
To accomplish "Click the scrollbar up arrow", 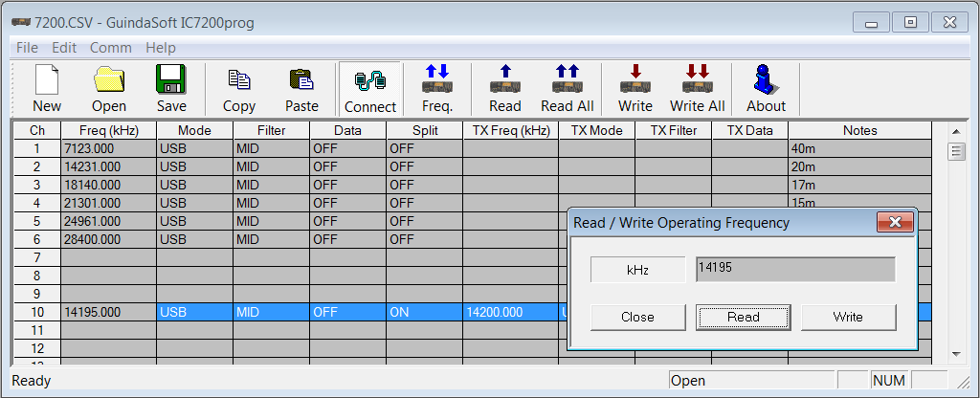I will tap(956, 131).
